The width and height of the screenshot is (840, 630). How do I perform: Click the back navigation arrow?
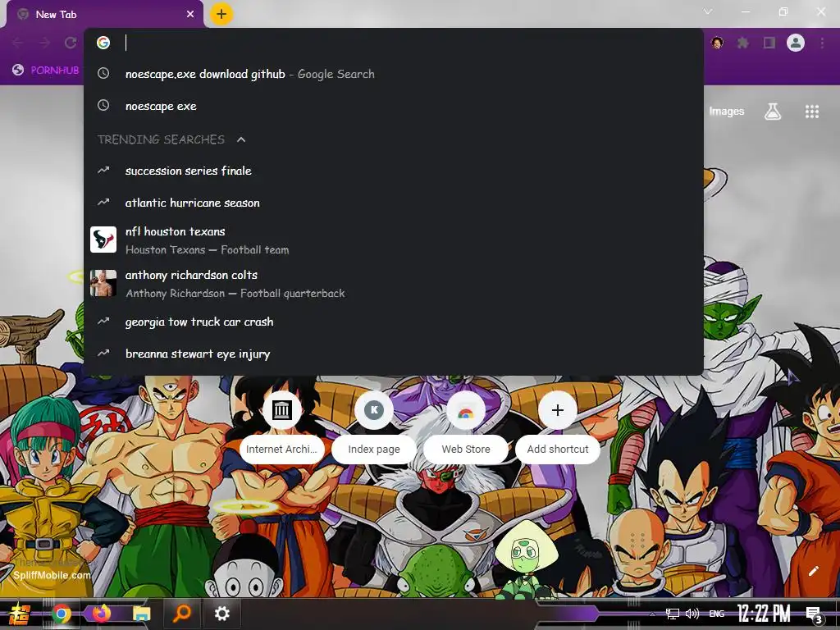click(x=18, y=43)
